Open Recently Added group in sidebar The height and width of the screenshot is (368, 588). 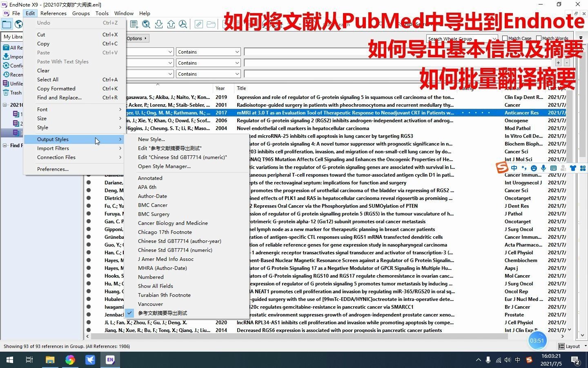tap(13, 74)
